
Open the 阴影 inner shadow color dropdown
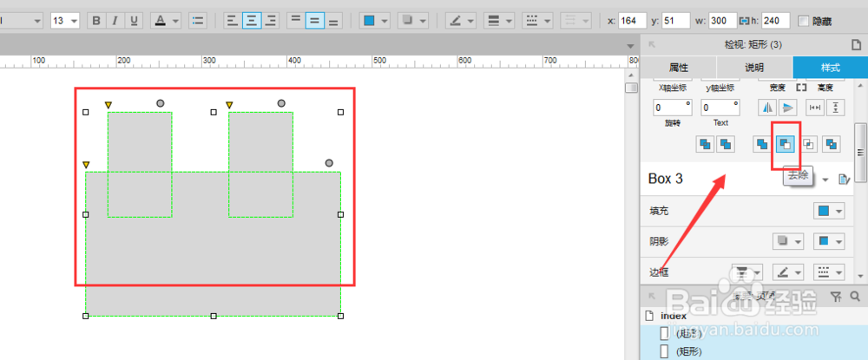pyautogui.click(x=829, y=241)
